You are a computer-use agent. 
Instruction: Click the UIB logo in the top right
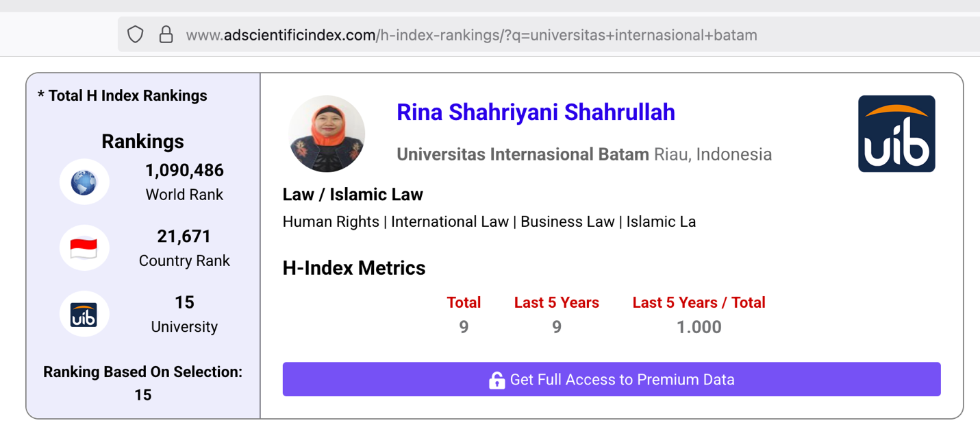(896, 133)
